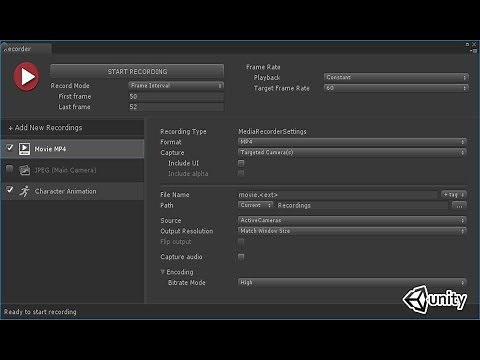
Task: Uncheck the Movie MP4 recorder checkbox
Action: [10, 147]
